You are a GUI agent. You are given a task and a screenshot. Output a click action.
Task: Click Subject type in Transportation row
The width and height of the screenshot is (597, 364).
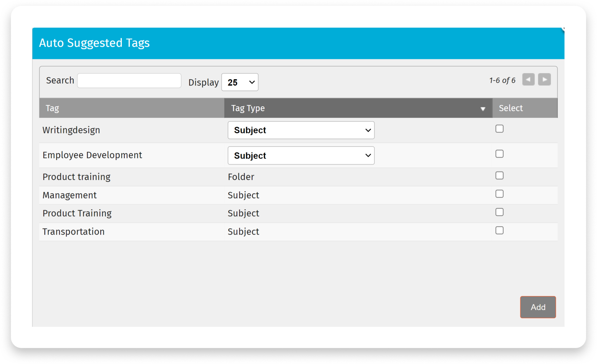(x=243, y=232)
